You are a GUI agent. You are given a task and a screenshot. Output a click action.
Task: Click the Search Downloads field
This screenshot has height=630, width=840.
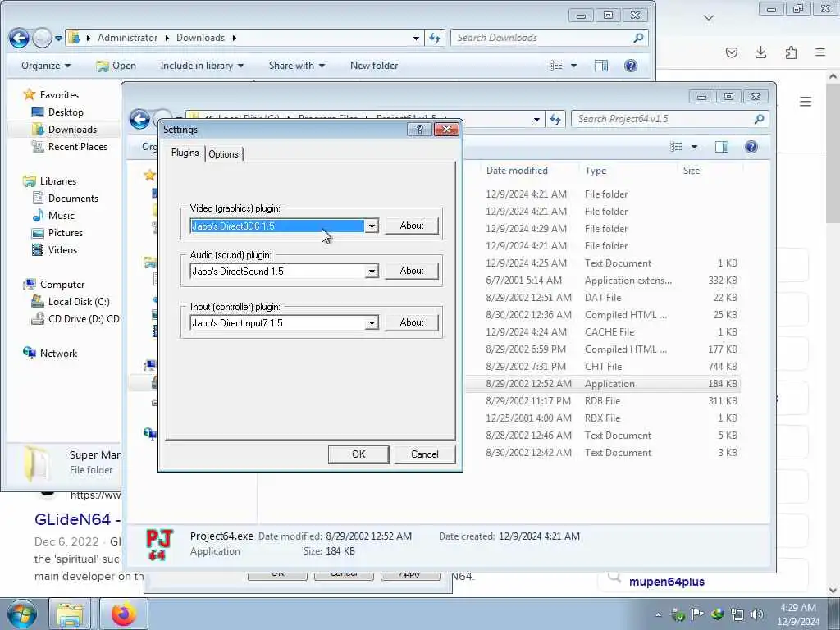point(549,38)
